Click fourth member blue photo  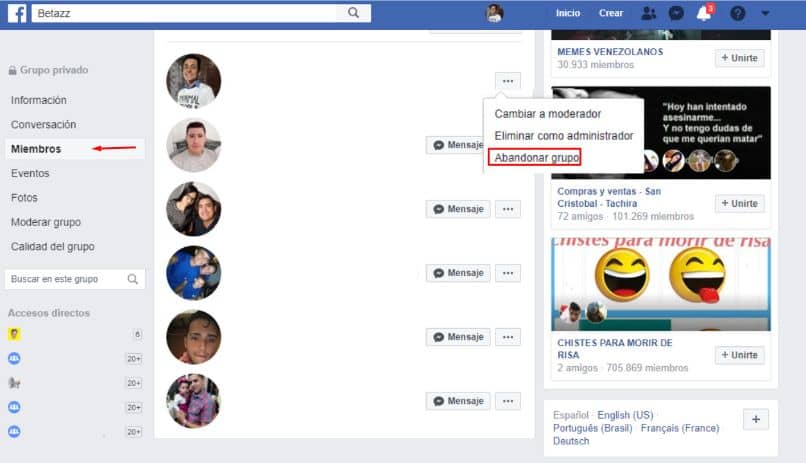[x=194, y=273]
